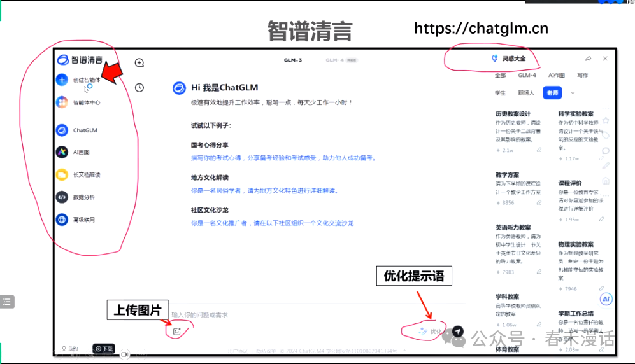Click the 地方文化解读 example prompt link
Viewport: 635px width, 364px height.
pos(265,190)
